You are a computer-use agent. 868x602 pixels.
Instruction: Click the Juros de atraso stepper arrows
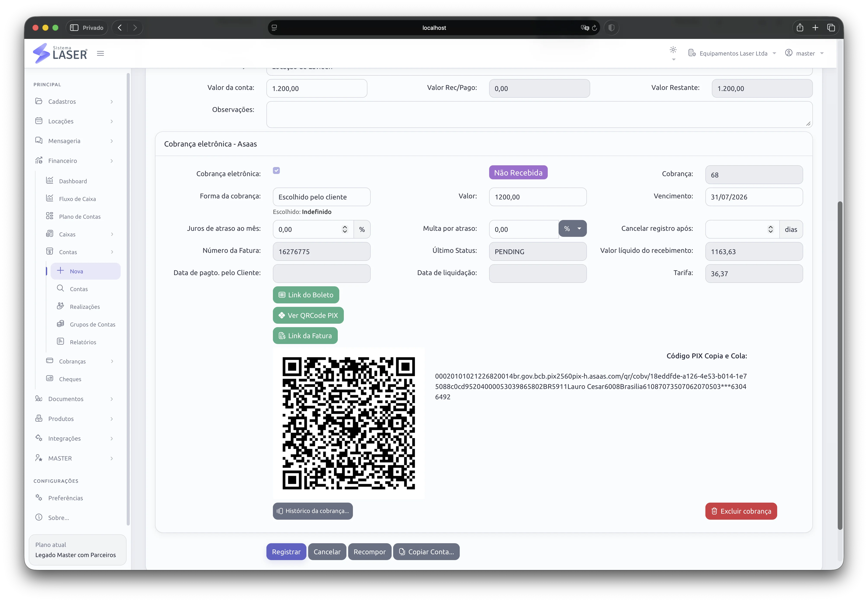click(344, 229)
